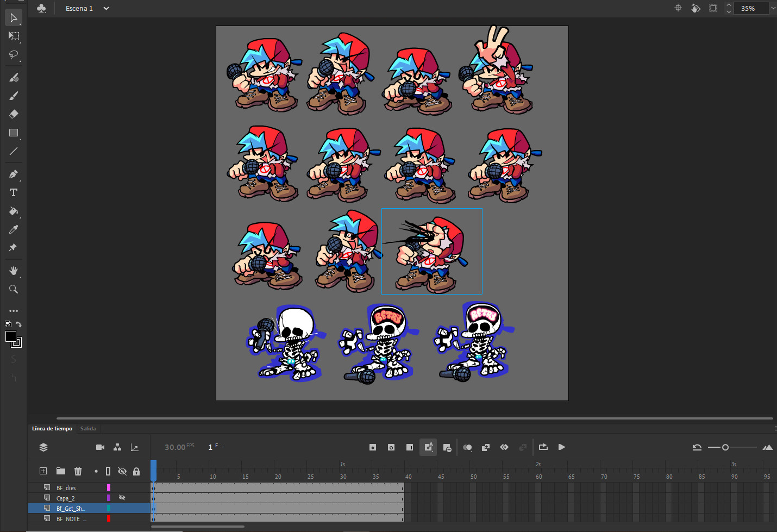777x532 pixels.
Task: Switch to the Salida tab
Action: pos(88,429)
